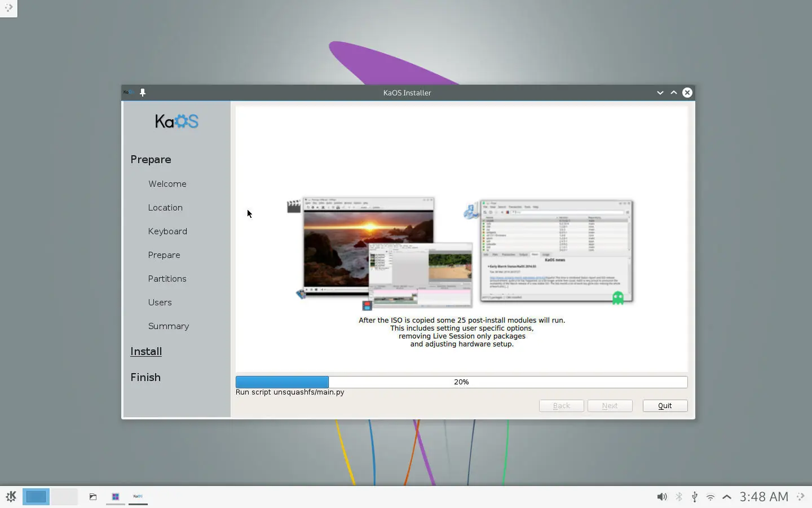Click the 20% installation progress bar
812x508 pixels.
coord(461,382)
